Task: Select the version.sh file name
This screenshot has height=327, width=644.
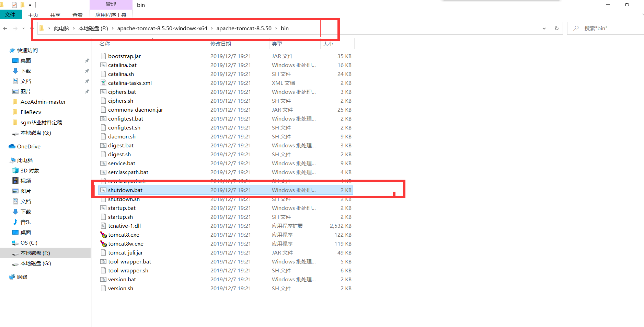Action: pos(120,288)
